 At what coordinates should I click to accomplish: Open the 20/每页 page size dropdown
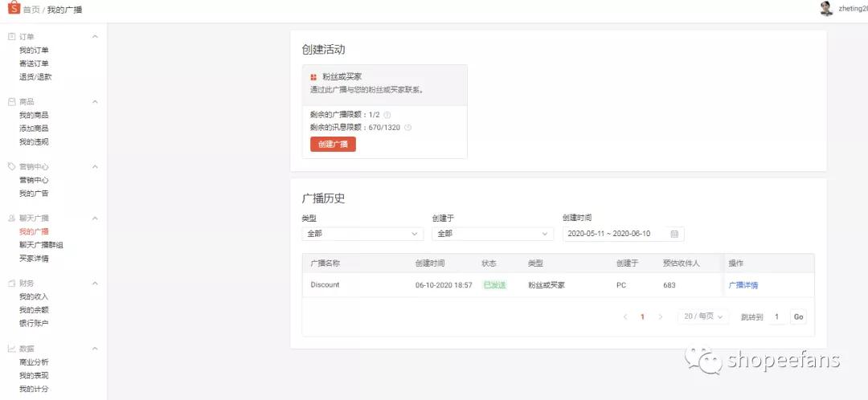pos(703,317)
